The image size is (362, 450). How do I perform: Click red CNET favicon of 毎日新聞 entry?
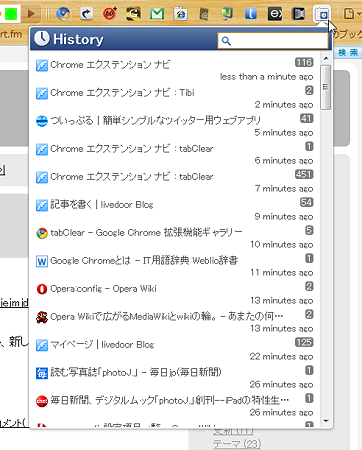coord(42,401)
